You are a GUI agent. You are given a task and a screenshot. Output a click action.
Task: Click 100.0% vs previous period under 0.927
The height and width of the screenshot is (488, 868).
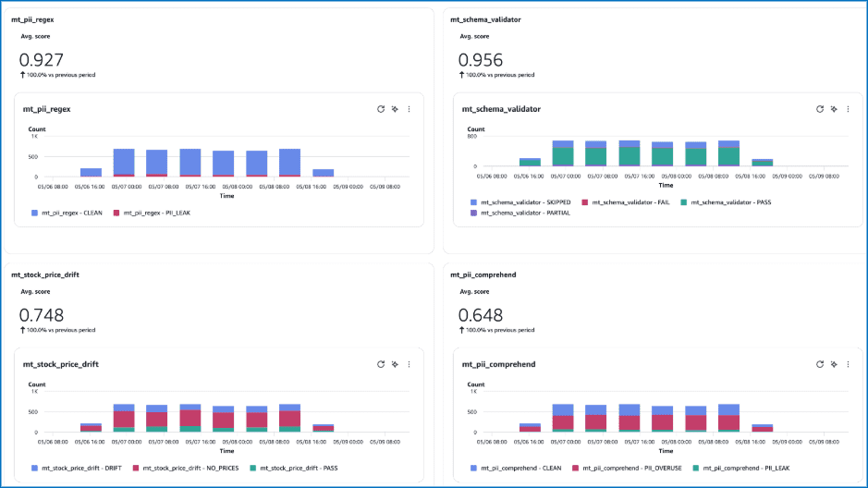(x=61, y=75)
